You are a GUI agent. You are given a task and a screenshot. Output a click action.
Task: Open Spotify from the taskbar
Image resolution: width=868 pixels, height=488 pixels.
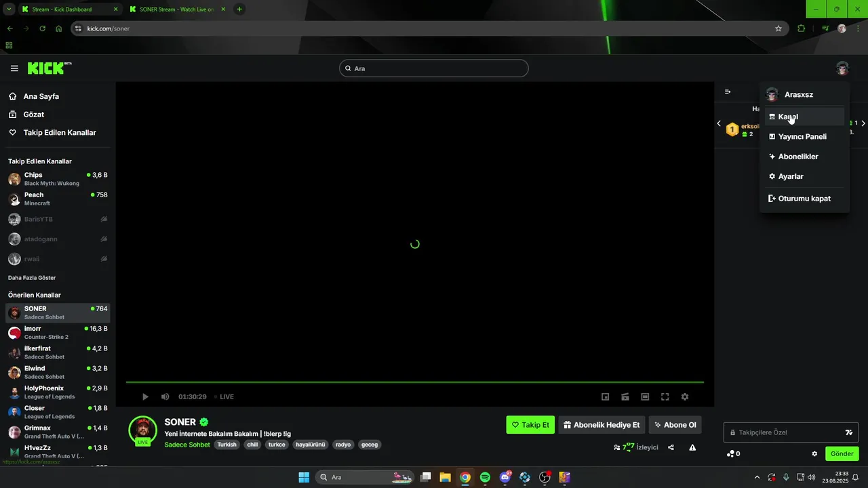click(485, 477)
